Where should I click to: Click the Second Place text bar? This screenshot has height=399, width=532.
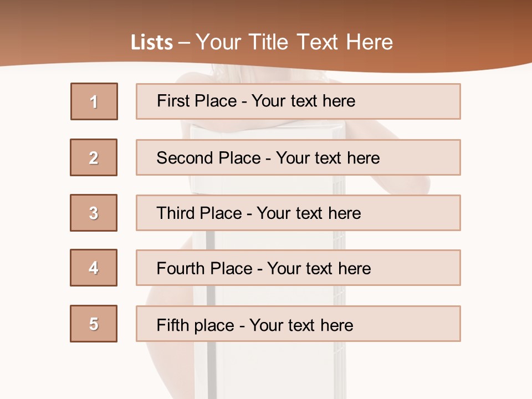tap(298, 157)
